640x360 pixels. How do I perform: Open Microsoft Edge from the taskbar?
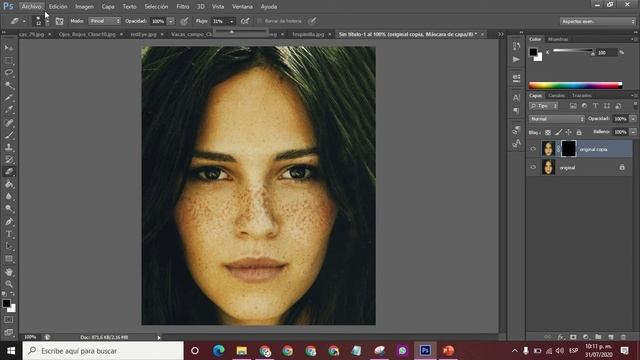pos(219,351)
